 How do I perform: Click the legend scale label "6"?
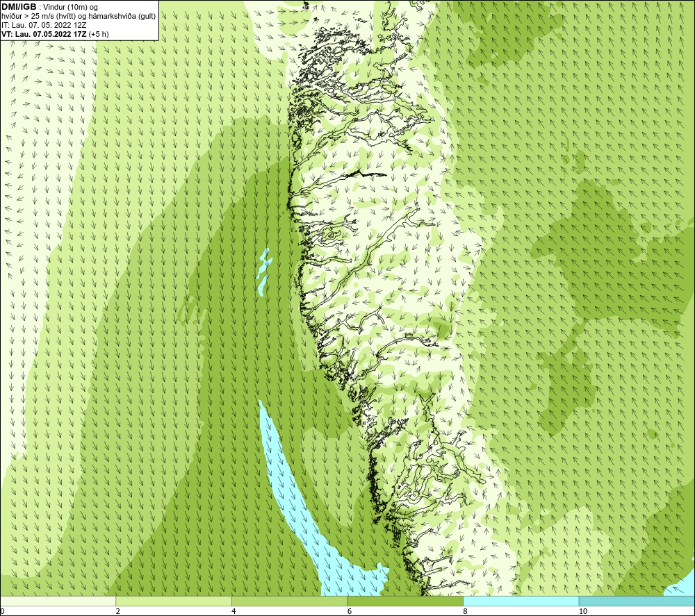(350, 612)
